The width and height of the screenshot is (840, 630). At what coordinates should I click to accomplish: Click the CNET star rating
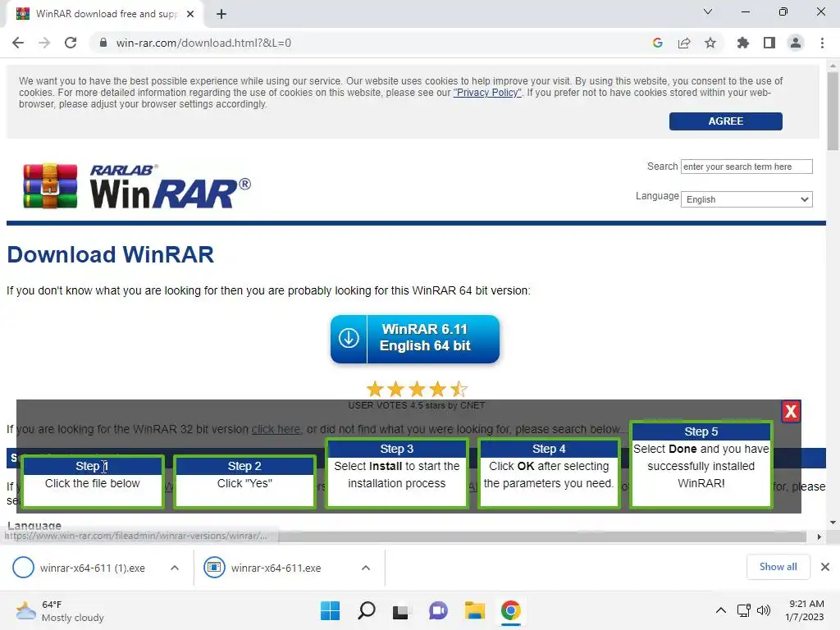417,389
